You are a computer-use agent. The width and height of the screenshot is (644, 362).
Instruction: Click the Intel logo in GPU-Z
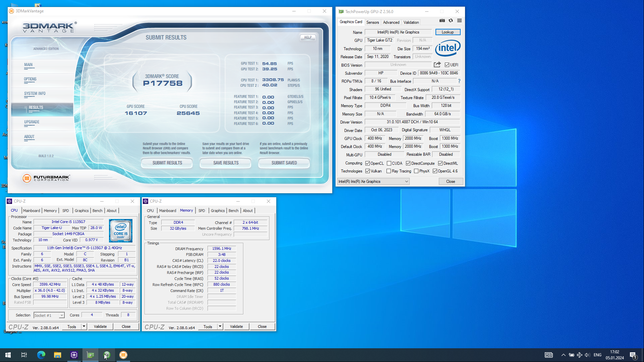click(448, 48)
